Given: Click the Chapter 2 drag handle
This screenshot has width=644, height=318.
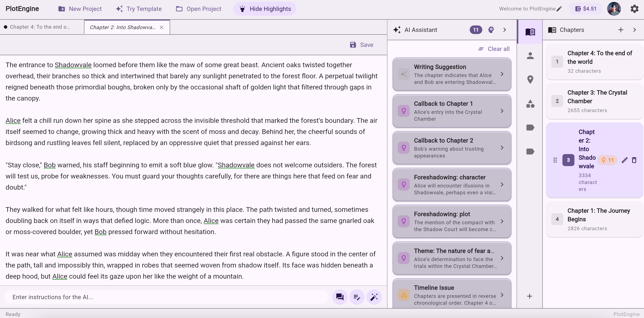Looking at the screenshot, I should point(555,160).
